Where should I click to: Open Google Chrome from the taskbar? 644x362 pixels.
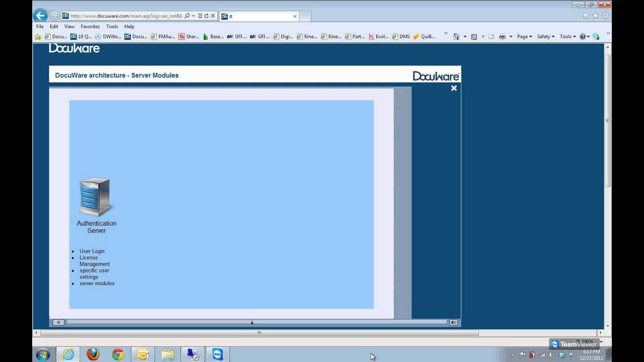pos(118,354)
